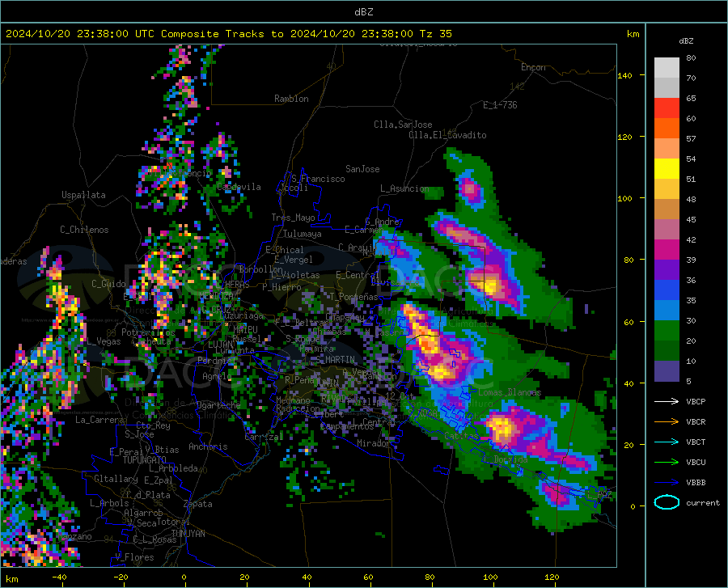Click the Encon place label
728x588 pixels.
(x=533, y=67)
